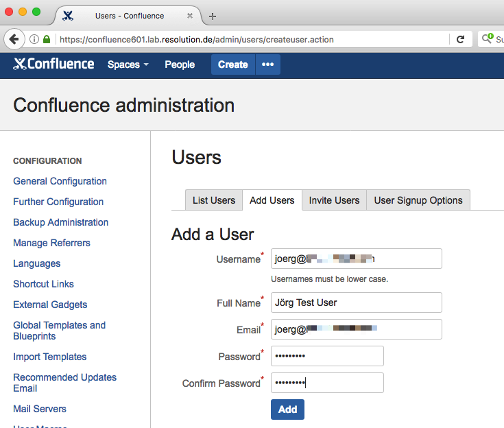The width and height of the screenshot is (504, 428).
Task: Click the green macOS fullscreen button
Action: (x=36, y=12)
